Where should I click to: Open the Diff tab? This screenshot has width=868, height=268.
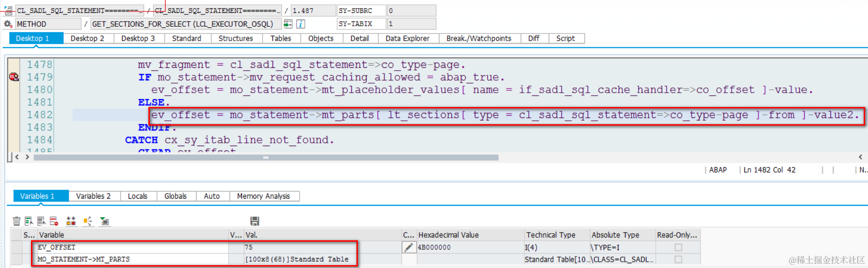pyautogui.click(x=534, y=38)
